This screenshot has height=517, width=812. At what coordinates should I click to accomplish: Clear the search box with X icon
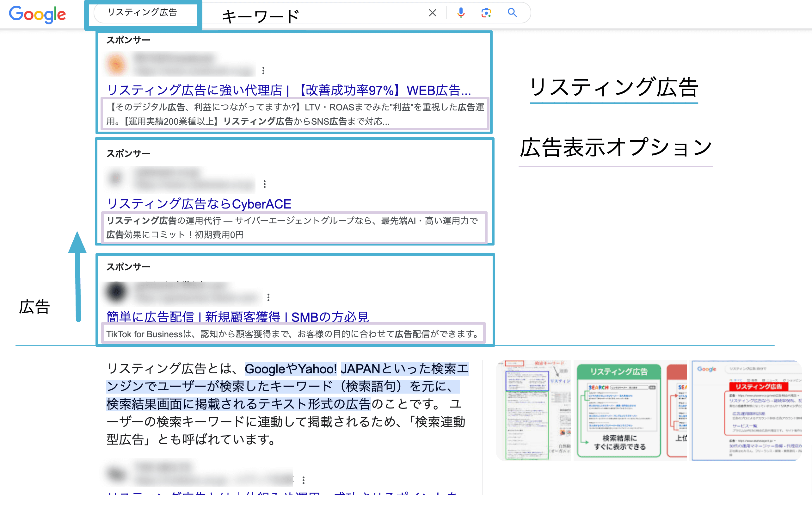pyautogui.click(x=432, y=13)
